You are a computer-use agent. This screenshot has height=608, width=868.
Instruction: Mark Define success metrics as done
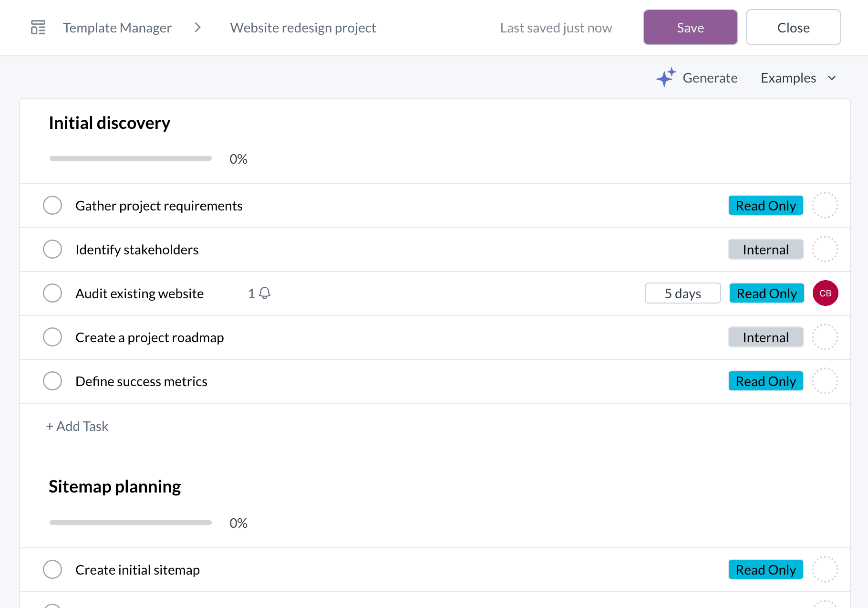point(52,381)
